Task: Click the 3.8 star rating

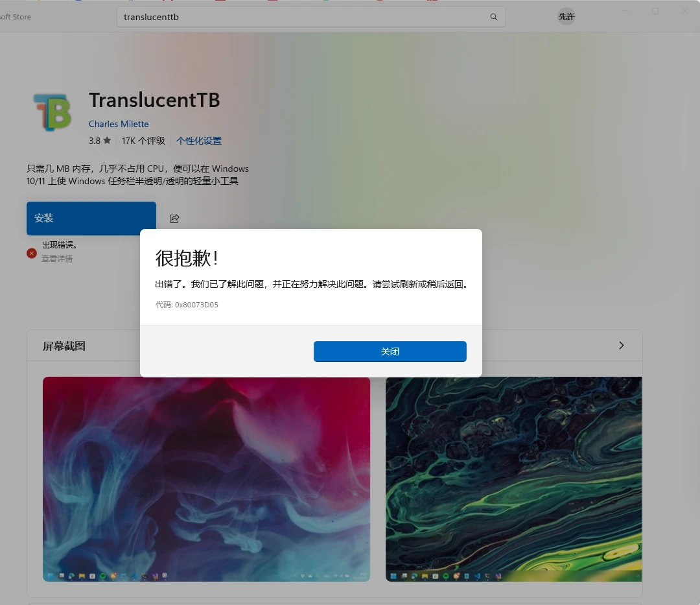Action: coord(100,141)
